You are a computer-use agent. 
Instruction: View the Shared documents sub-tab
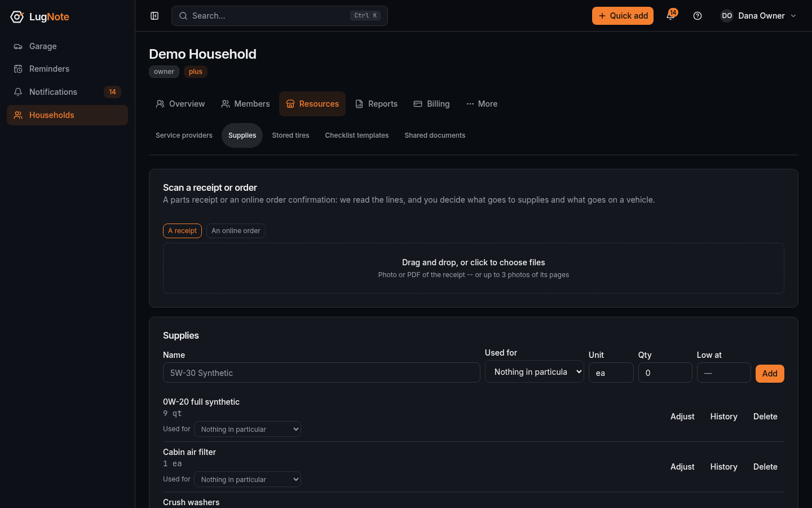tap(435, 135)
